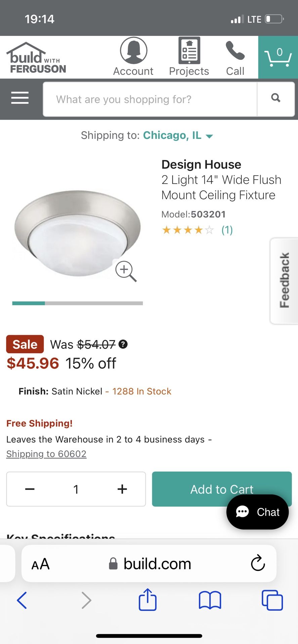Open the Chat bubble

(257, 512)
